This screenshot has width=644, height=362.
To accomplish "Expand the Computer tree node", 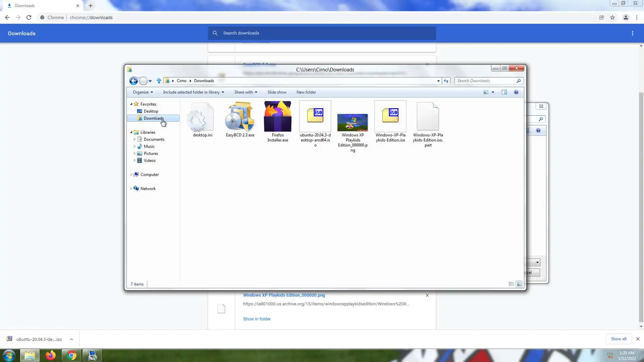I will [x=131, y=175].
